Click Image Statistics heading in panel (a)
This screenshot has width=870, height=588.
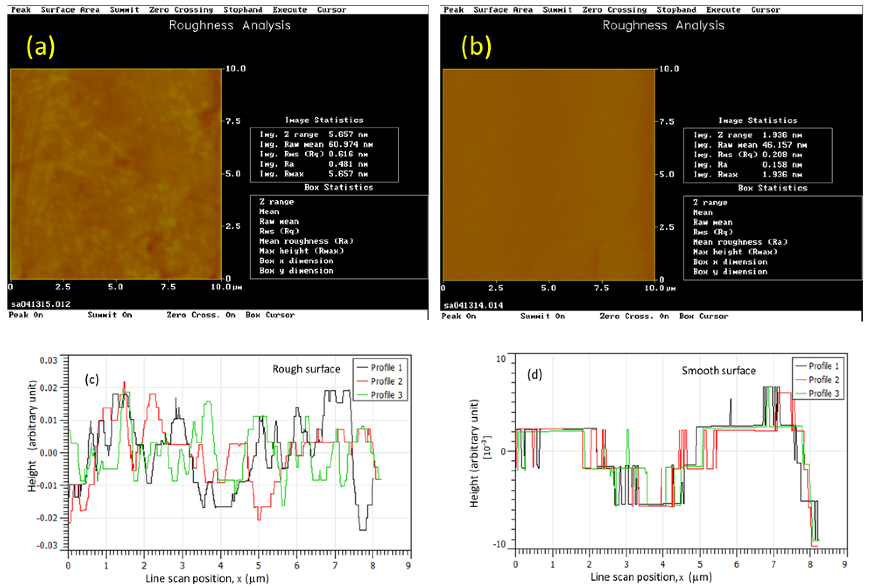[x=324, y=120]
